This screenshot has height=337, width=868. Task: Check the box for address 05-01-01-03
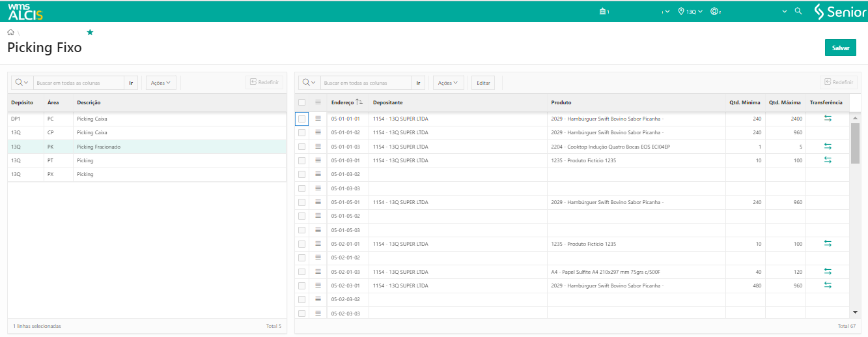coord(301,147)
